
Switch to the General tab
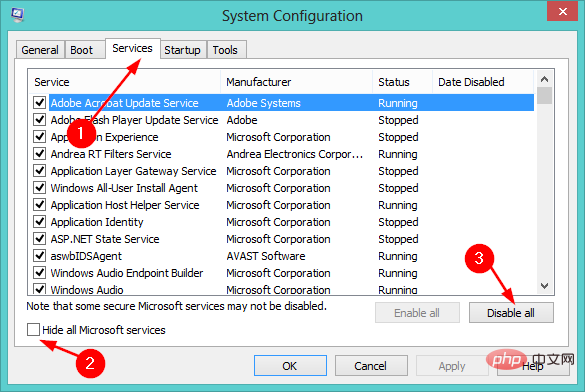click(40, 50)
